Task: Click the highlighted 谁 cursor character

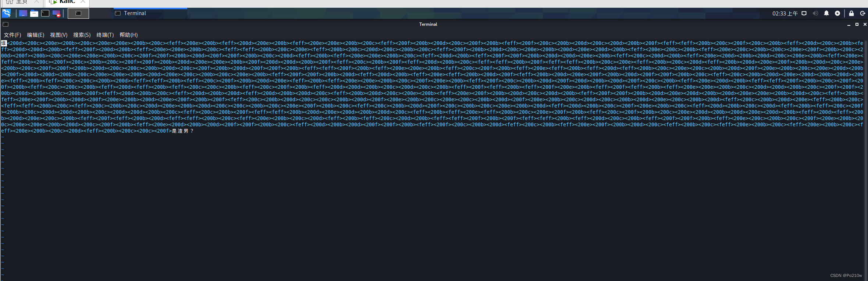Action: pyautogui.click(x=4, y=43)
